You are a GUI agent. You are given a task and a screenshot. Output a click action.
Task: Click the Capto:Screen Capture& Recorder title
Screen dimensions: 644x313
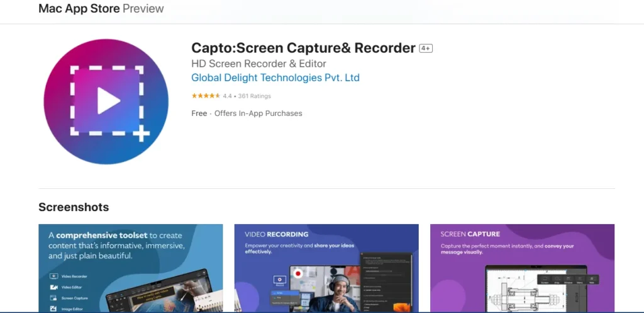click(x=303, y=48)
